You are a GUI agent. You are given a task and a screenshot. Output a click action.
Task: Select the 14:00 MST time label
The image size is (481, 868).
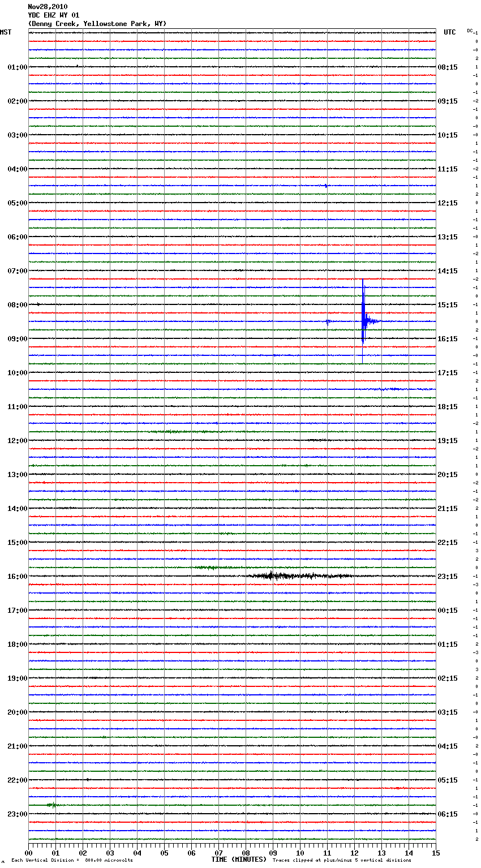18,509
